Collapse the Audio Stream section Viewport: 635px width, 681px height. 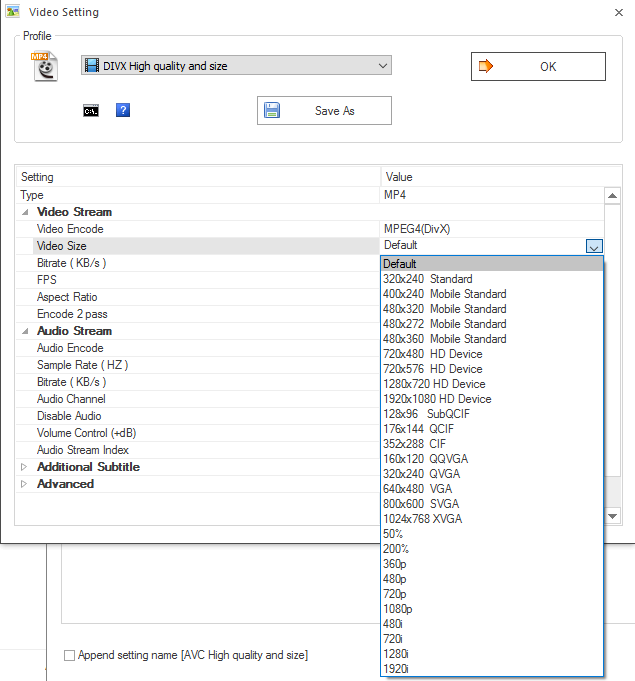point(25,331)
